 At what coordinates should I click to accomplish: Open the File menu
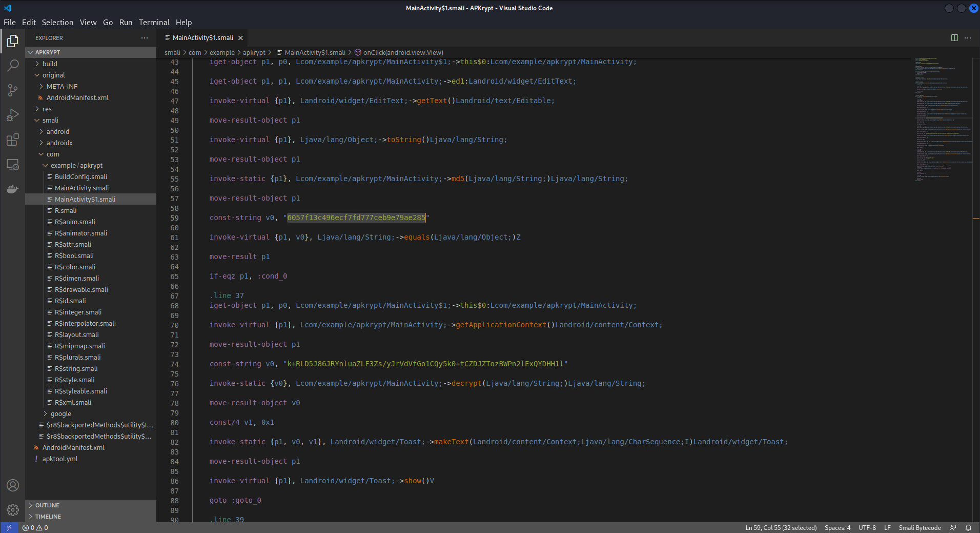[x=10, y=23]
